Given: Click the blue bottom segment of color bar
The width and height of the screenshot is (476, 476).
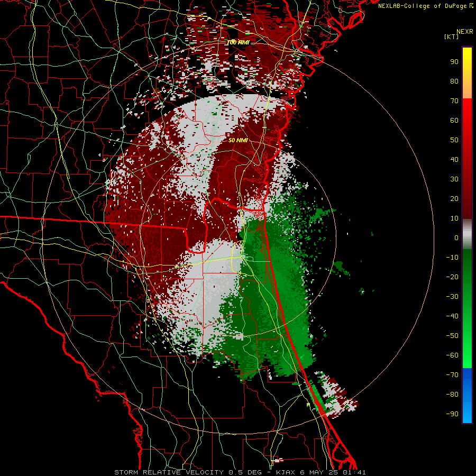Looking at the screenshot, I should point(467,395).
